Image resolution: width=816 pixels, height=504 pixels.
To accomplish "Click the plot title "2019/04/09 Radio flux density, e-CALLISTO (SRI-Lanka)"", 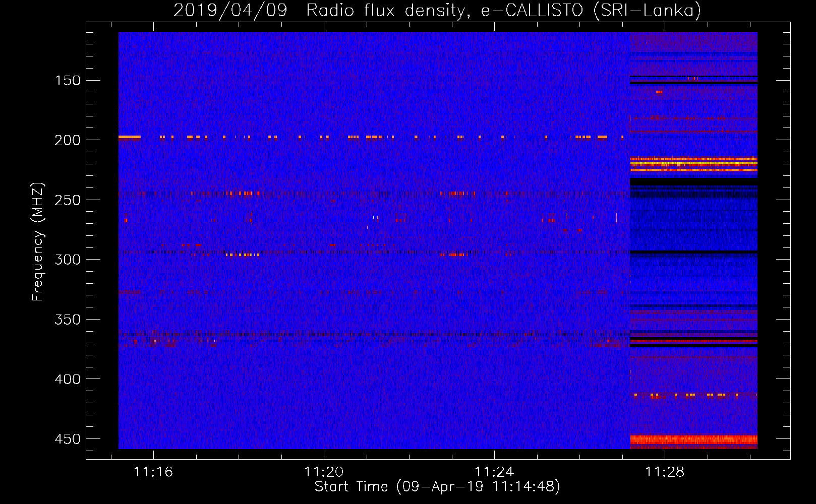I will click(x=437, y=10).
